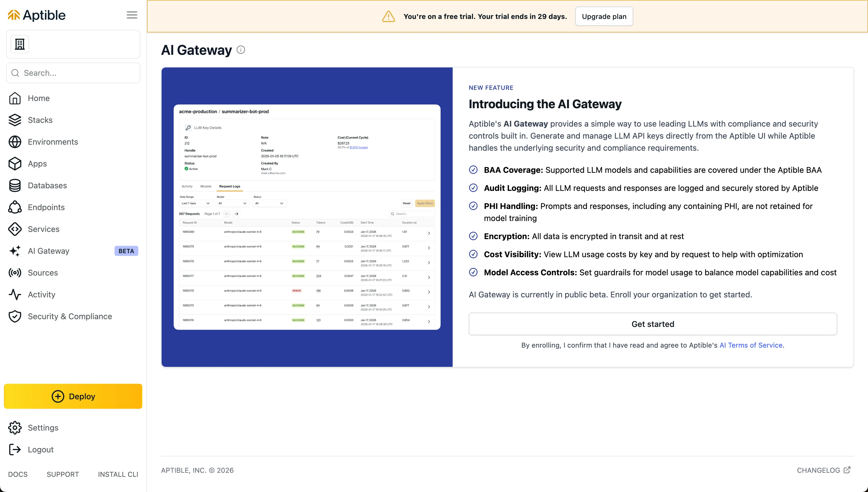Screen dimensions: 868x492
Task: Open Security & Compliance label
Action: tap(70, 316)
